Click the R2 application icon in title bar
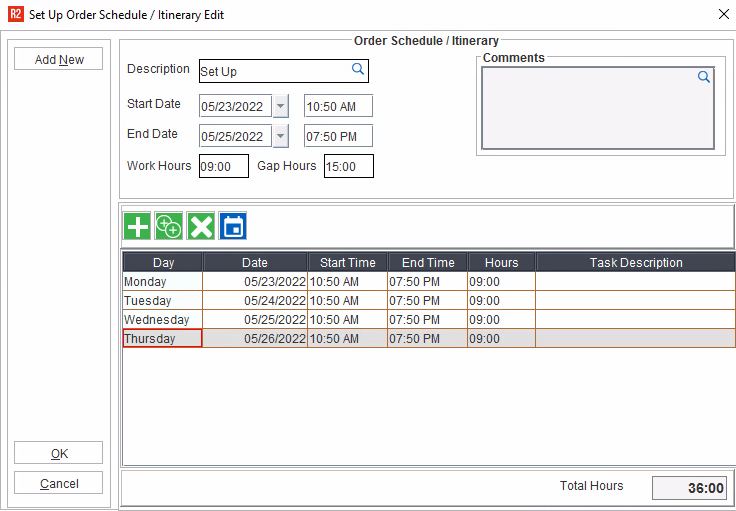Viewport: 736px width, 511px height. [15, 15]
